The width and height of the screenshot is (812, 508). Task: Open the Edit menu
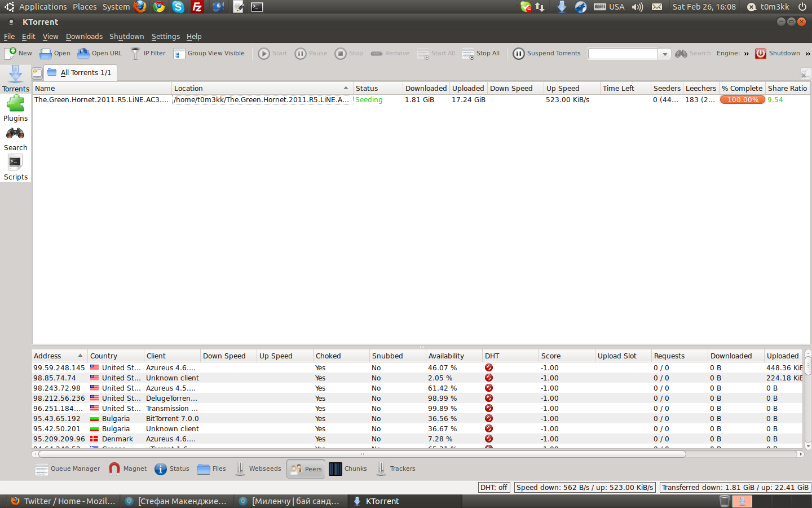pyautogui.click(x=28, y=37)
